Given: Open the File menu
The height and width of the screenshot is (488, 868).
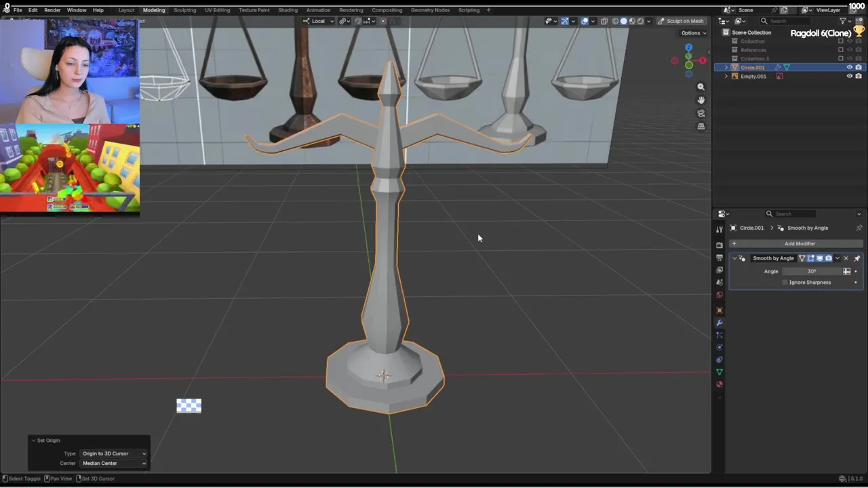Looking at the screenshot, I should point(18,10).
